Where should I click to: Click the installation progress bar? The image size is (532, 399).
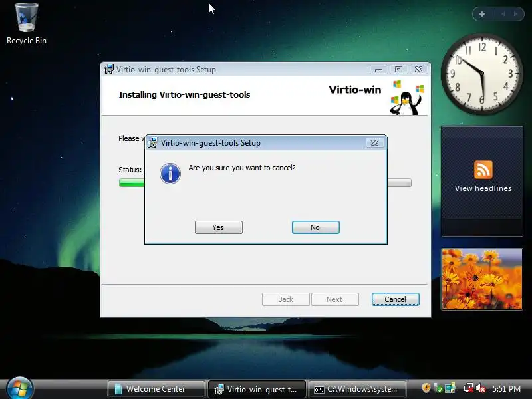click(x=265, y=182)
